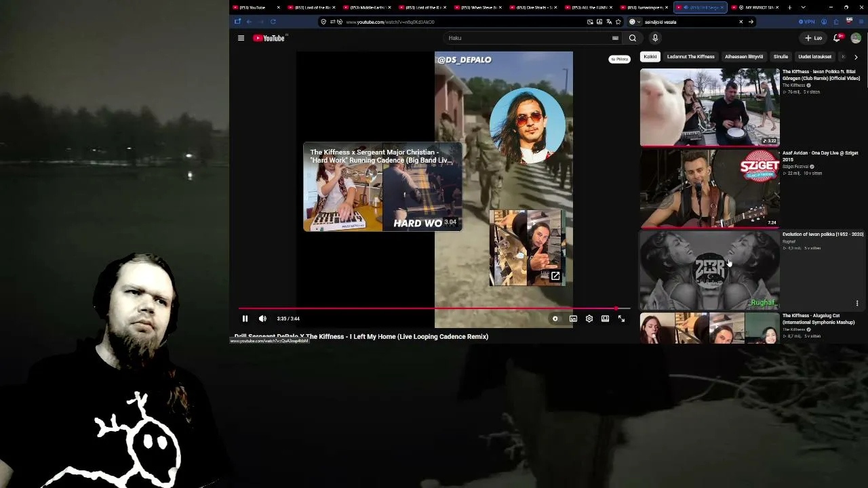Select the Uudet lataukset chip

(814, 57)
